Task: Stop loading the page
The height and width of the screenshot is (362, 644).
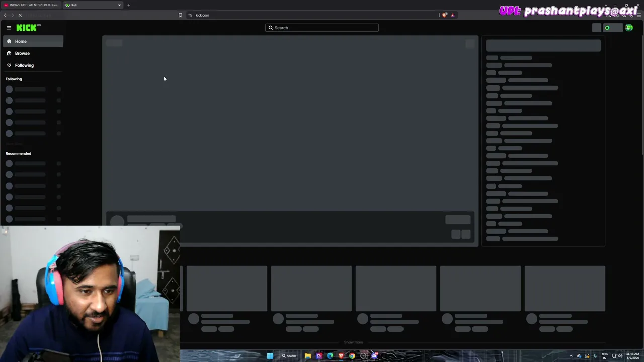Action: click(x=20, y=15)
